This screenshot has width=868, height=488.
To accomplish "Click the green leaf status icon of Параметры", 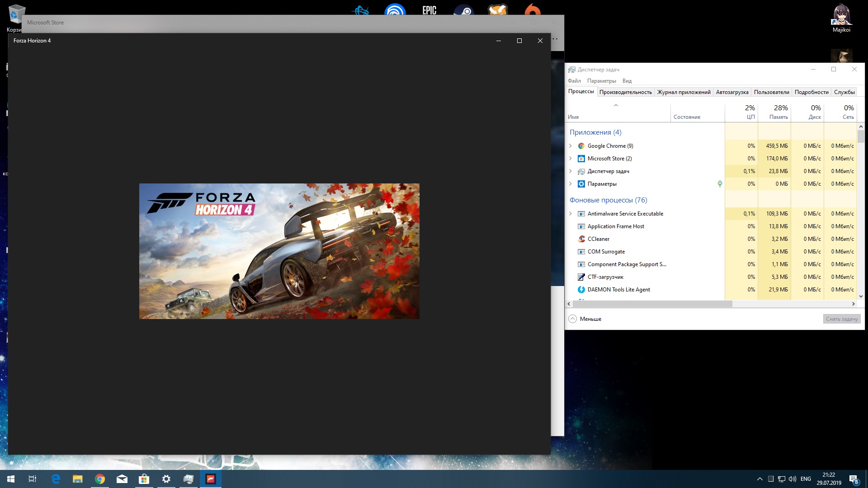I will 720,184.
